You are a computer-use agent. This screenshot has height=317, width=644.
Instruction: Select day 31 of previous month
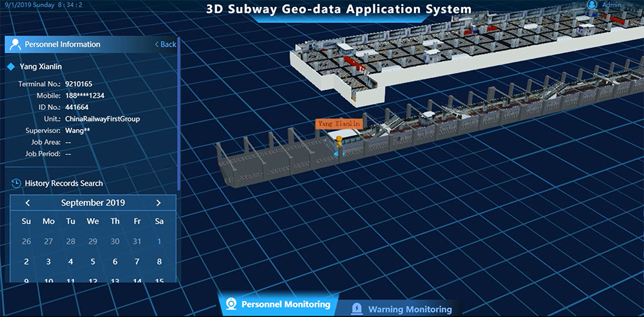[137, 241]
